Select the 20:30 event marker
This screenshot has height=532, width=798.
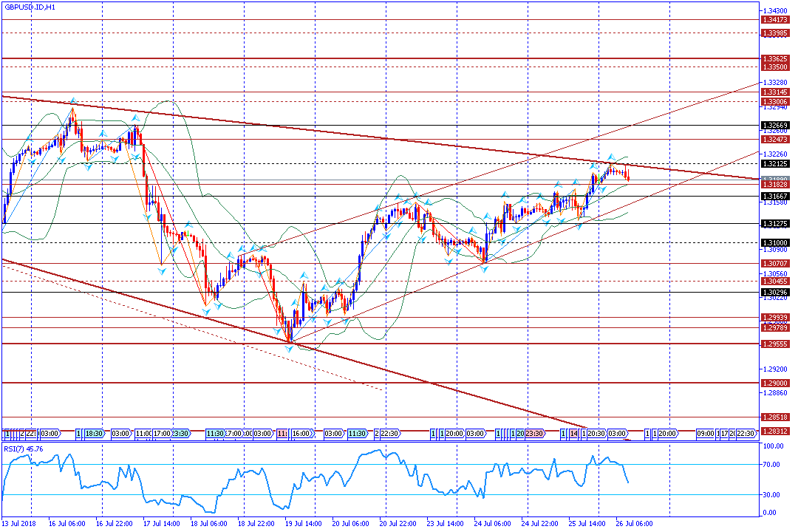click(x=597, y=434)
